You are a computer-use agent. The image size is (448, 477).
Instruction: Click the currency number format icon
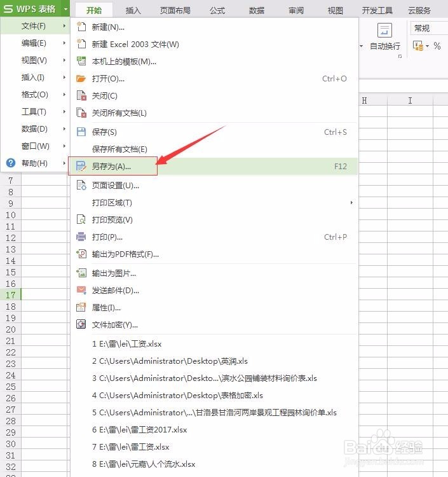(418, 46)
